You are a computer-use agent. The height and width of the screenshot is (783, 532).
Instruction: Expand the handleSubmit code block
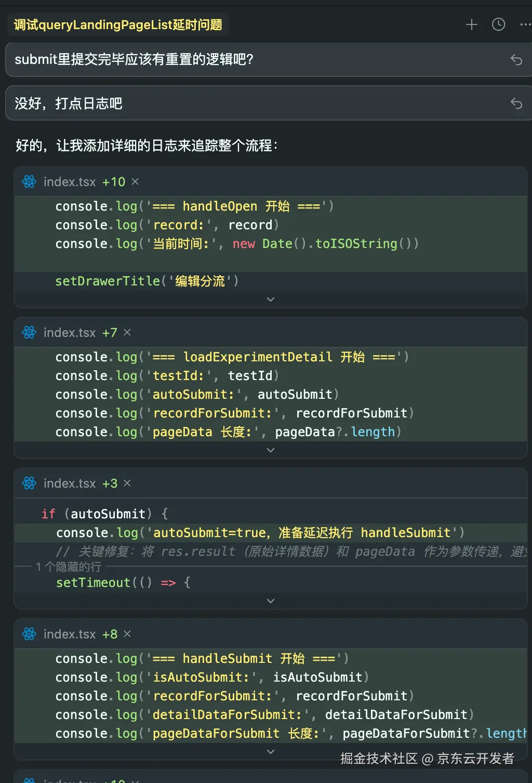270,751
